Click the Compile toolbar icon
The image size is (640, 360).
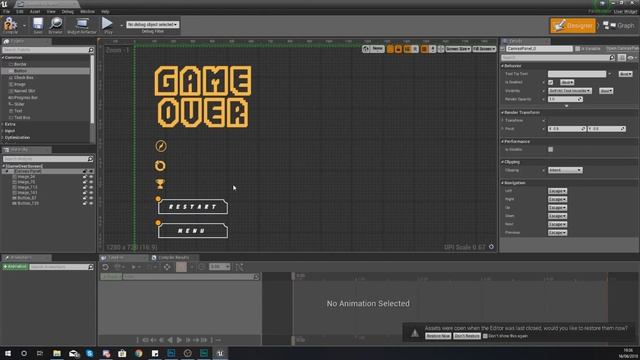pyautogui.click(x=10, y=25)
